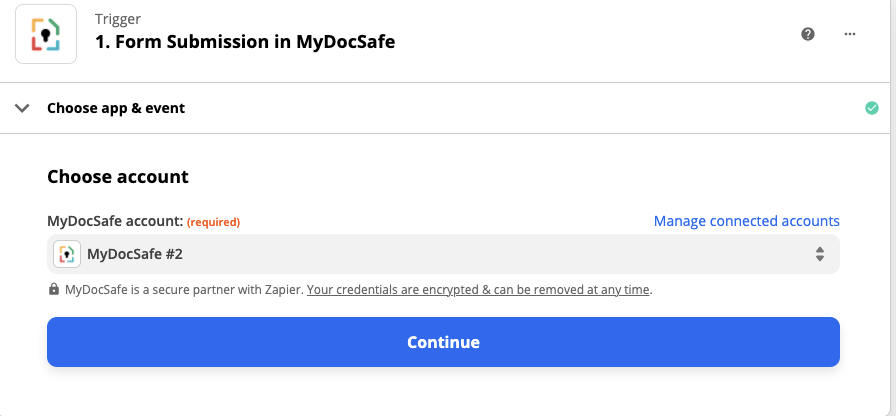Open account dropdown using up-down arrows

pyautogui.click(x=819, y=254)
